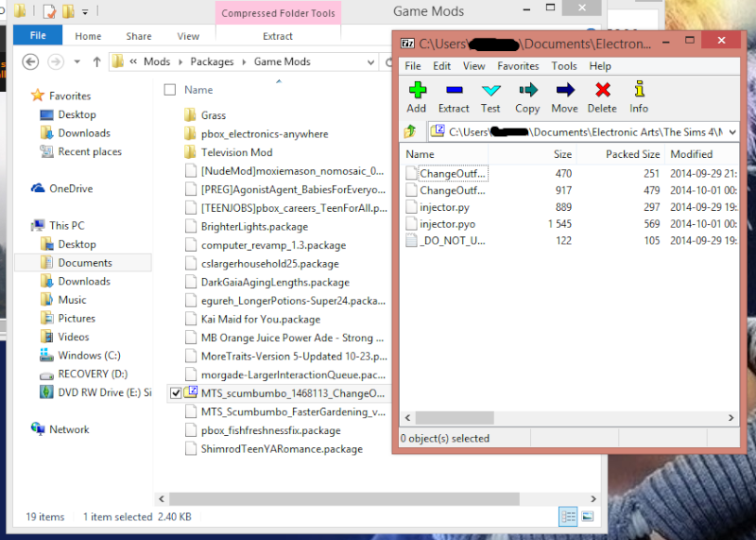Click the Back arrow in Explorer
The image size is (756, 540).
tap(30, 61)
